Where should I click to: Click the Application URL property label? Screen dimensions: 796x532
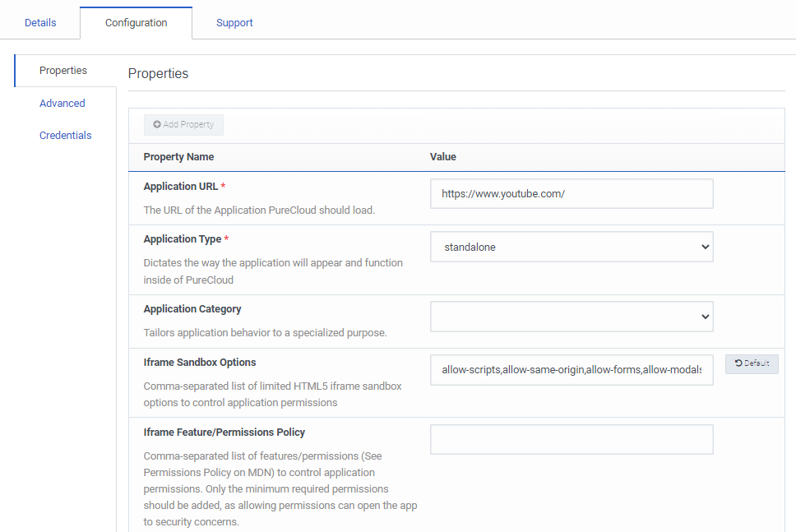[x=181, y=187]
